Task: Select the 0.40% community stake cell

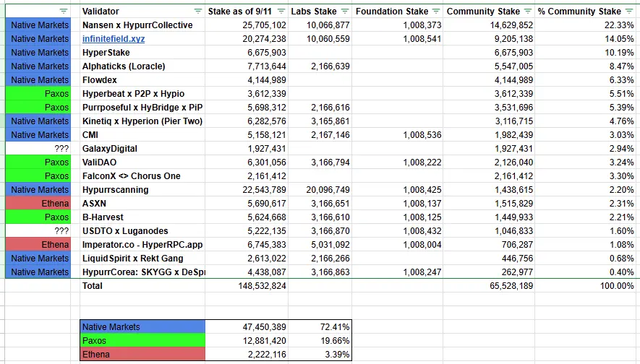Action: point(585,272)
